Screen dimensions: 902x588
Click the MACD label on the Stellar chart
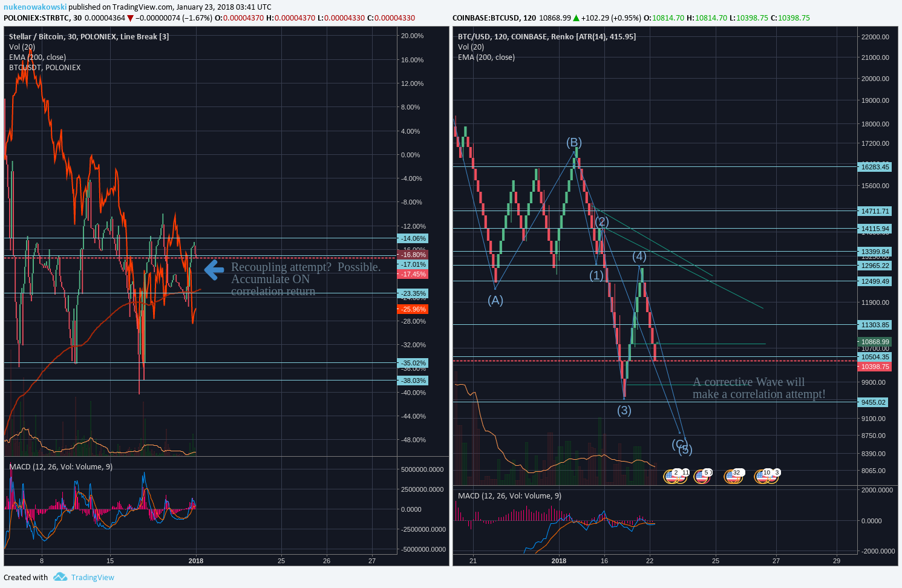pos(60,466)
